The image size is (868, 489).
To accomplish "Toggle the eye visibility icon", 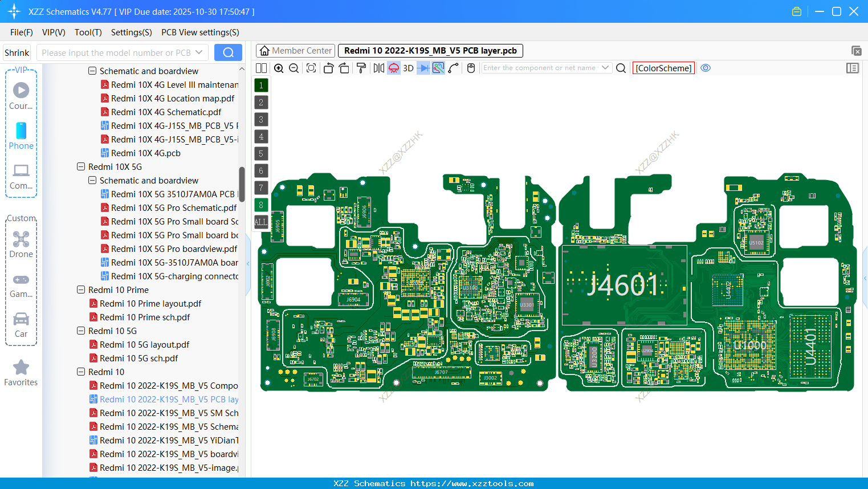I will [x=706, y=68].
